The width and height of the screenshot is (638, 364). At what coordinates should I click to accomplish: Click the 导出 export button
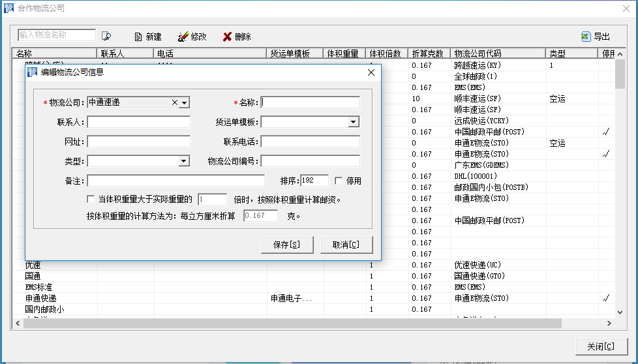(596, 37)
